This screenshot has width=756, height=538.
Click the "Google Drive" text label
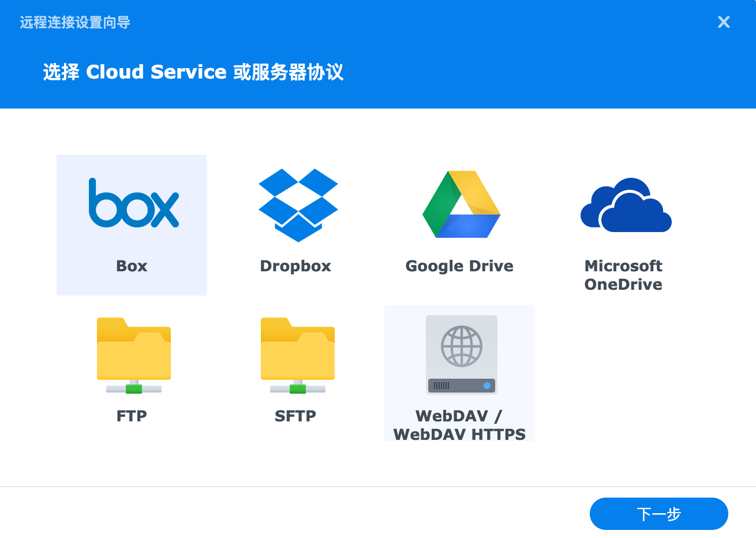pos(459,266)
